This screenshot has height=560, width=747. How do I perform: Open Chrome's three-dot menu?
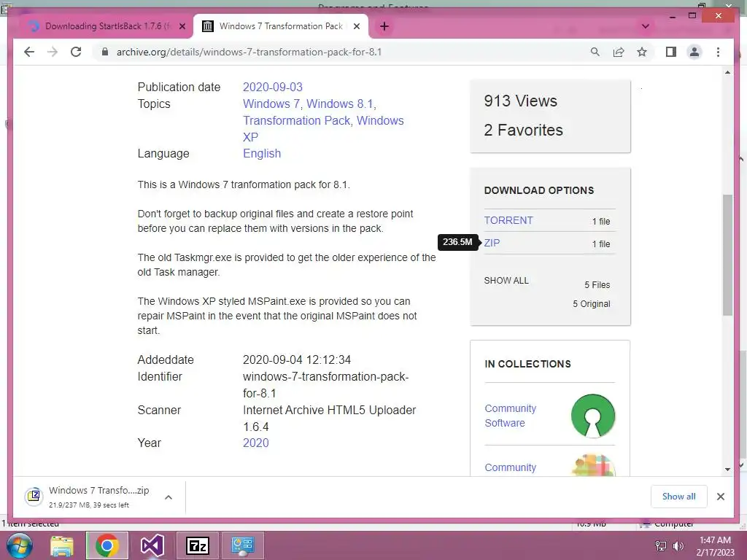pyautogui.click(x=718, y=52)
